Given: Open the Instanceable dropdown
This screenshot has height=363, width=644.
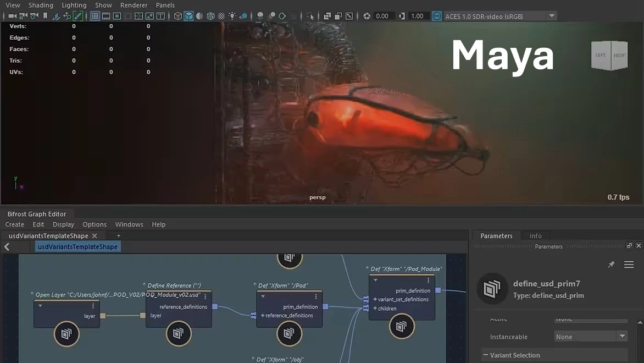Looking at the screenshot, I should click(x=591, y=337).
